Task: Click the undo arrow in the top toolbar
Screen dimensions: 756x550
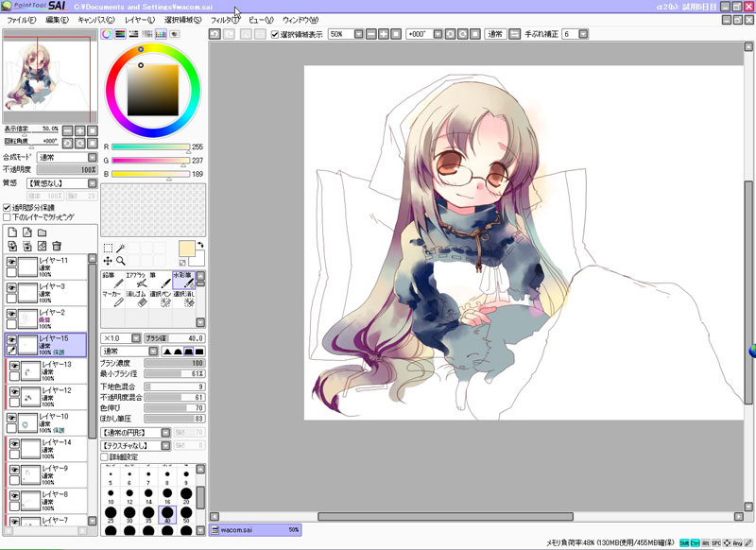Action: click(215, 34)
